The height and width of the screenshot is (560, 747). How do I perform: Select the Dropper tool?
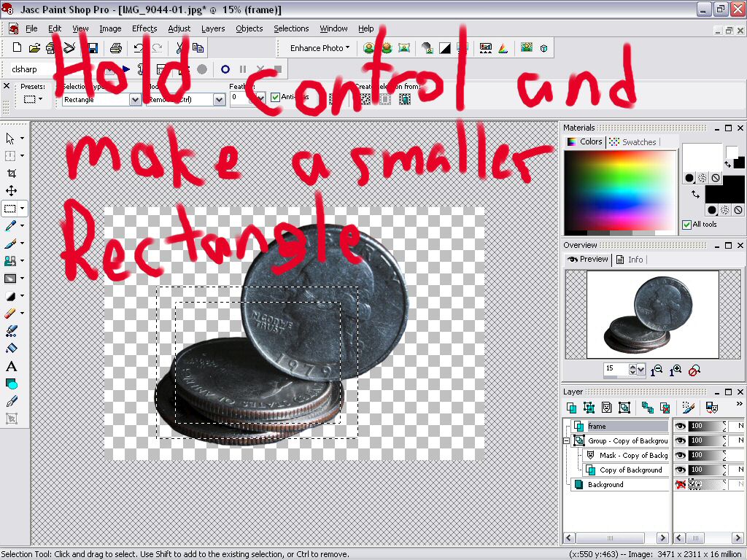pyautogui.click(x=10, y=225)
